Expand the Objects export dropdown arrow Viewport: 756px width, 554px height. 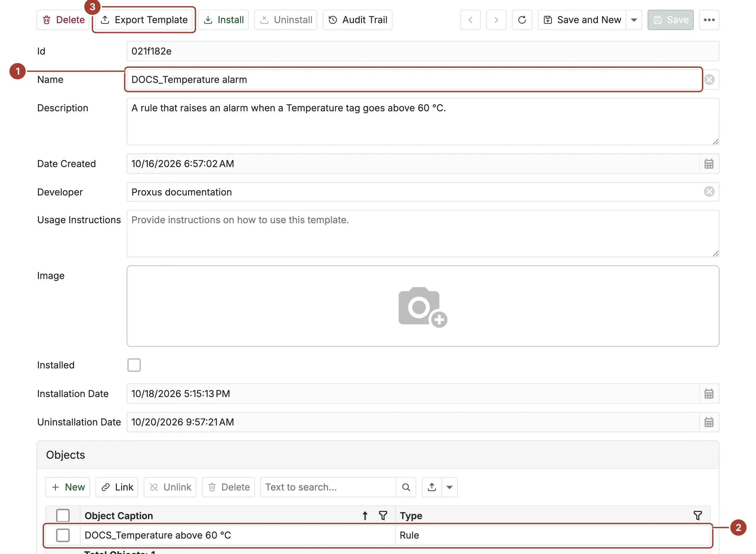click(x=450, y=487)
